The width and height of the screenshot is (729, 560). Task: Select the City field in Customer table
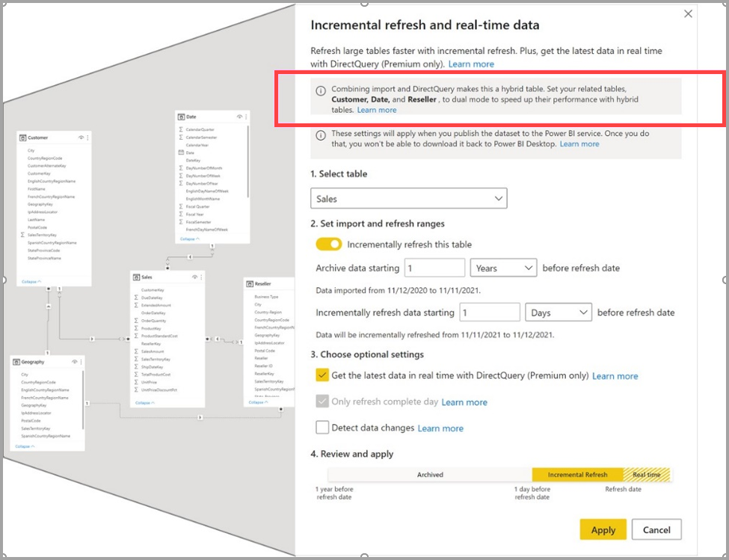pos(31,150)
